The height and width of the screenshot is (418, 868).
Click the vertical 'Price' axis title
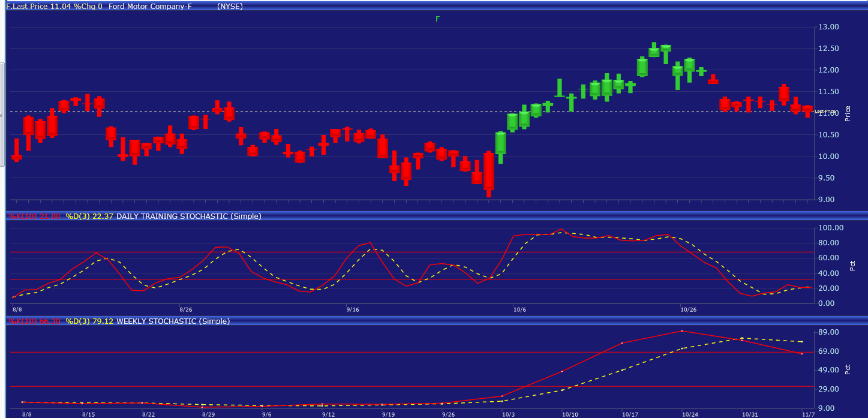tap(848, 113)
